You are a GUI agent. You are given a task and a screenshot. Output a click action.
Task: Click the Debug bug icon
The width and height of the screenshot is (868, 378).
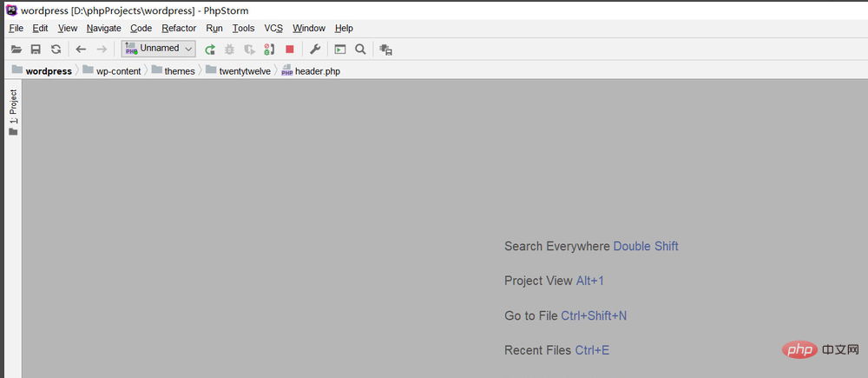[x=229, y=50]
